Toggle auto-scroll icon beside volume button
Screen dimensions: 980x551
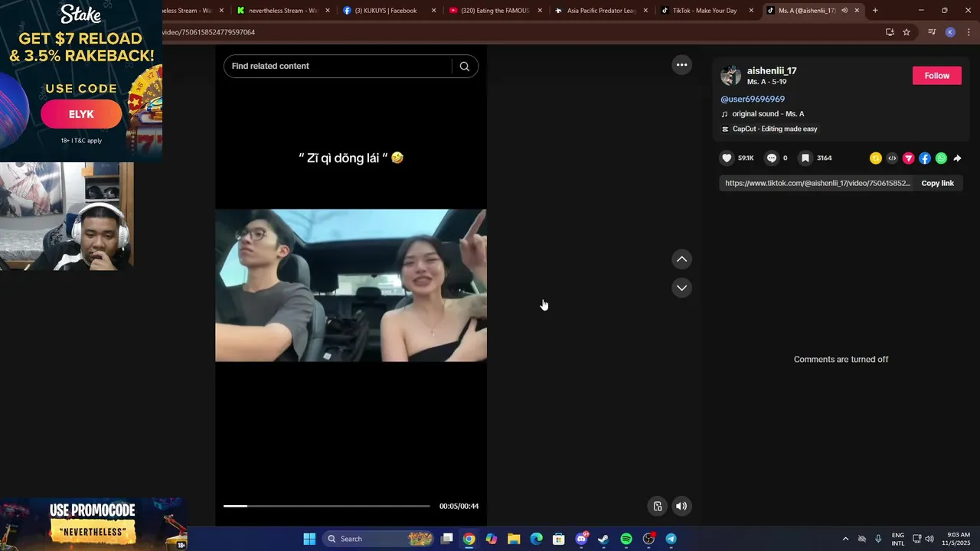tap(657, 506)
